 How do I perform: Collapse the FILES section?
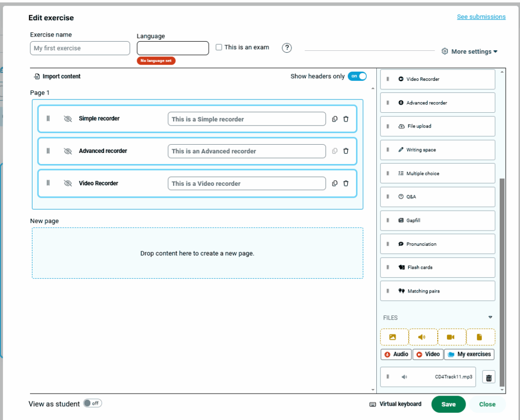(490, 317)
